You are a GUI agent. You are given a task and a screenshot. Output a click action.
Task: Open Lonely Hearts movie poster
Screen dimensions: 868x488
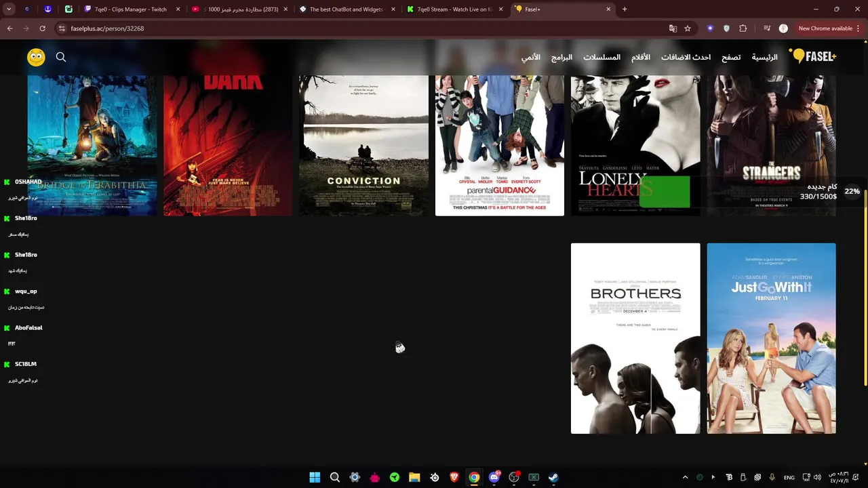[x=635, y=145]
